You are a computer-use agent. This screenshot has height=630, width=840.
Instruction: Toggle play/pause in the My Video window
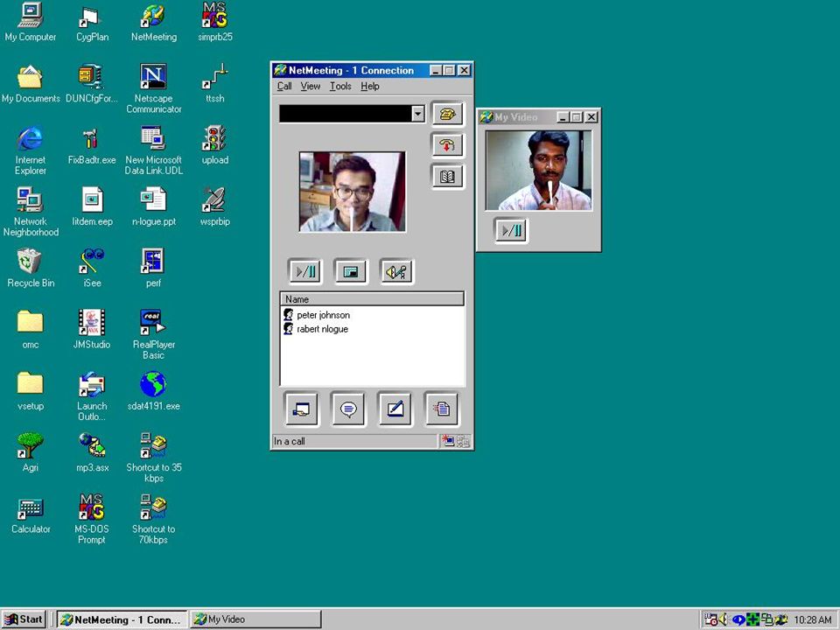510,230
